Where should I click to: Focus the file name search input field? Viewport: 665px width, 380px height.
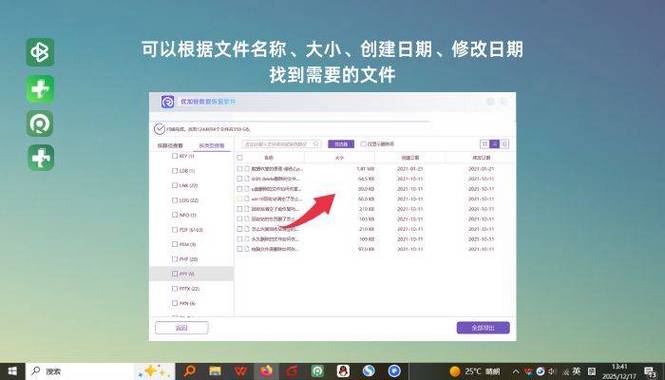tap(281, 144)
